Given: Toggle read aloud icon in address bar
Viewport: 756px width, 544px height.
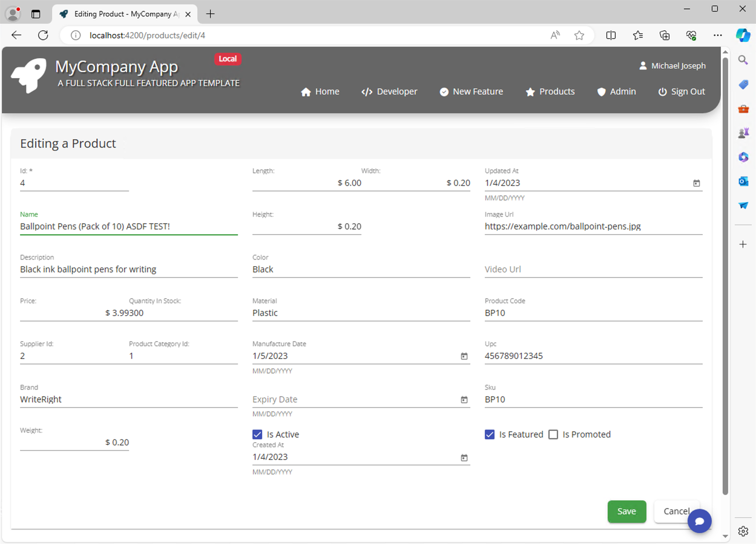Looking at the screenshot, I should point(555,35).
